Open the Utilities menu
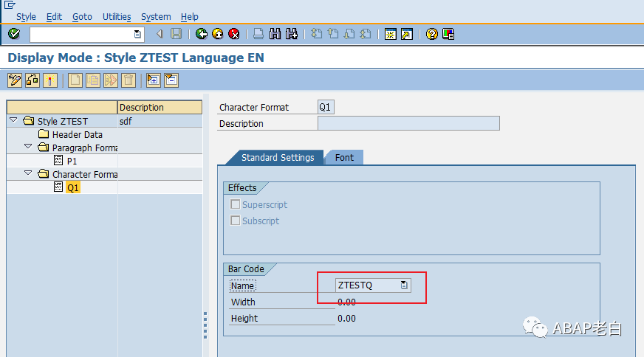Screen dimensions: 644x357 pyautogui.click(x=117, y=17)
